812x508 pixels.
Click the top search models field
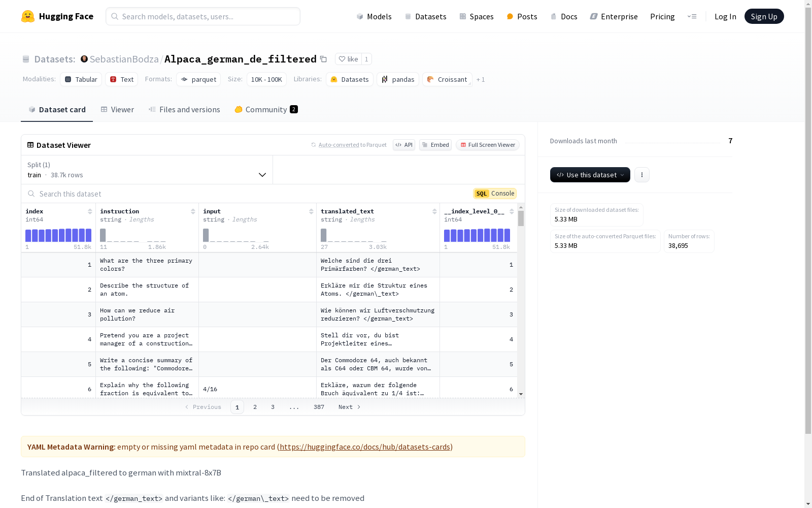click(x=203, y=16)
